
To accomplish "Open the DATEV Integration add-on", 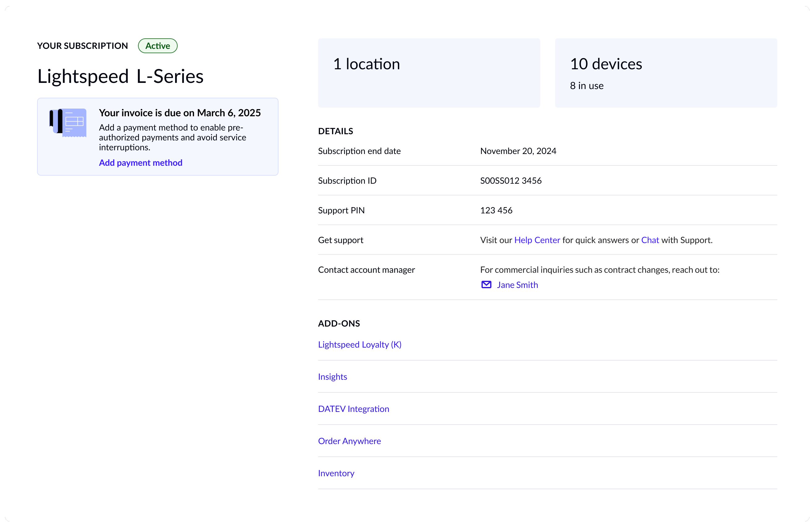I will coord(353,409).
